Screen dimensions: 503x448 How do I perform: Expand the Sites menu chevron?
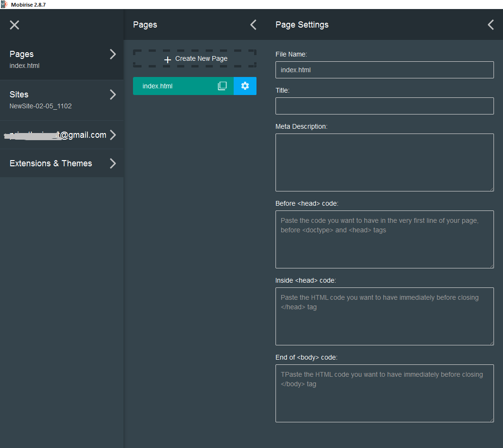pos(113,95)
